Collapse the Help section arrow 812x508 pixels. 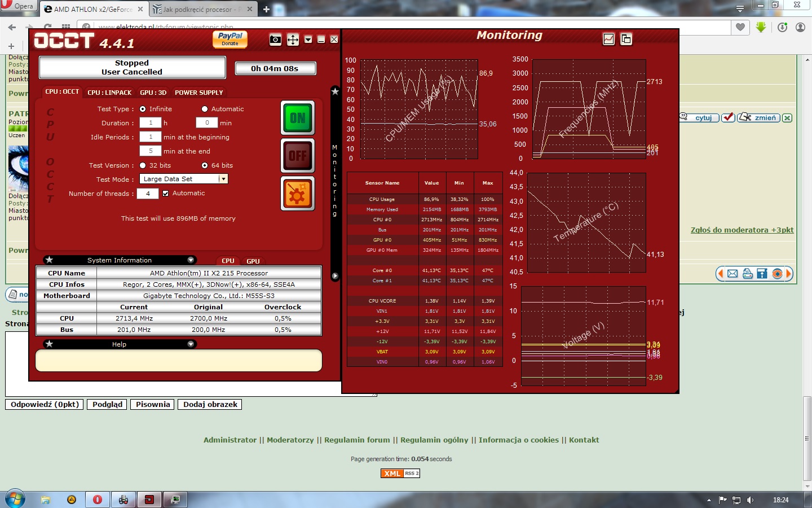pyautogui.click(x=191, y=344)
